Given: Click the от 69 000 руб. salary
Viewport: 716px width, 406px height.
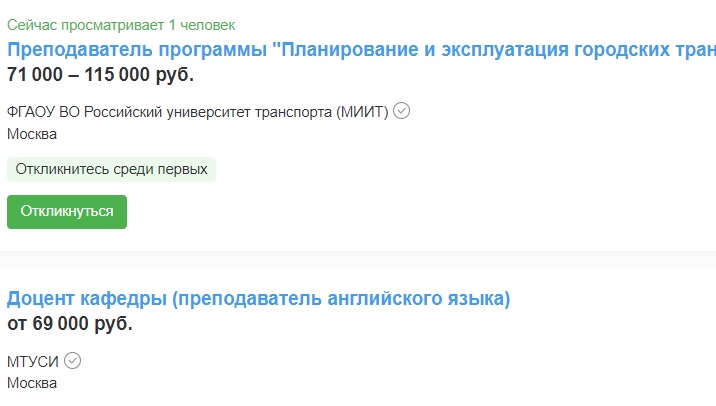Looking at the screenshot, I should pos(70,323).
